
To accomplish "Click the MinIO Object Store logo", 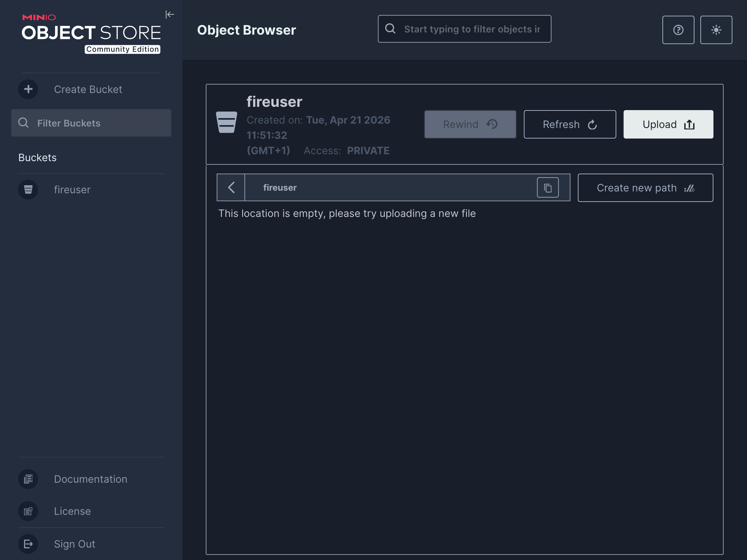I will [91, 34].
